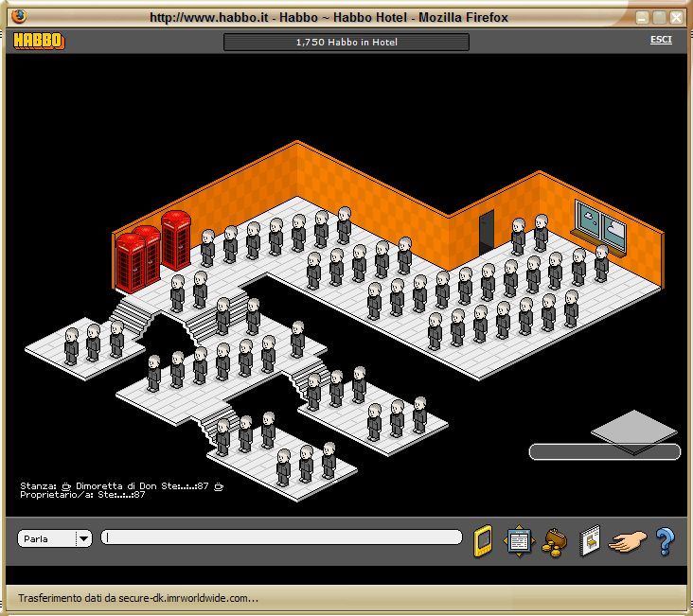693x616 pixels.
Task: Click the tallest red telephone booth
Action: coord(176,240)
